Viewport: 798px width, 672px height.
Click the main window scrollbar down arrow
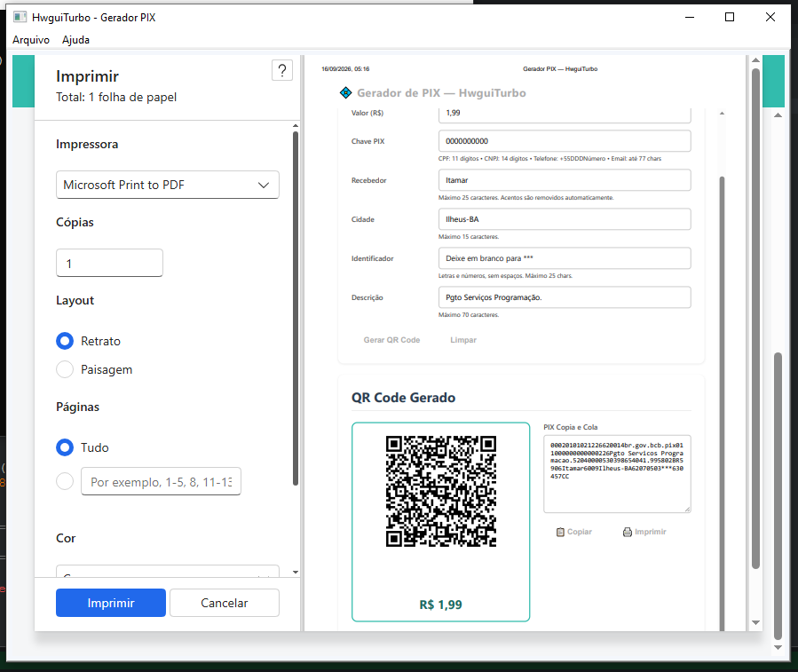[x=778, y=647]
